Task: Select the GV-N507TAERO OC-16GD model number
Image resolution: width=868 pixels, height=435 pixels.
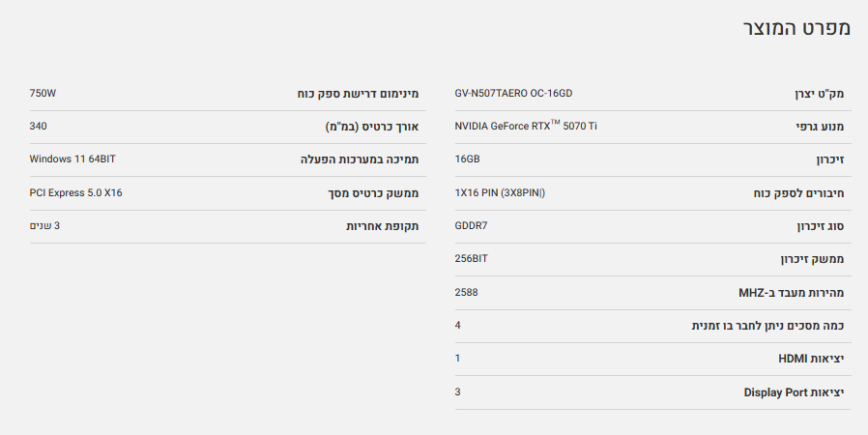Action: click(x=513, y=94)
